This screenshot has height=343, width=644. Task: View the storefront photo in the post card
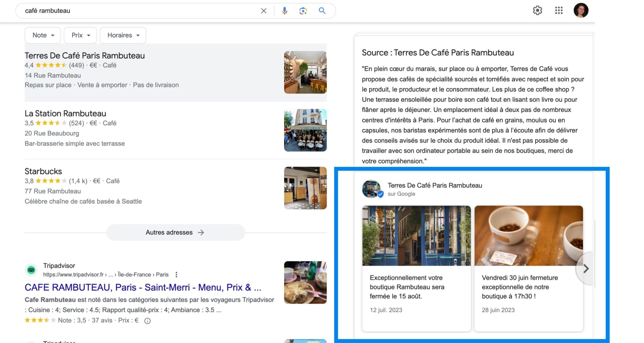click(x=416, y=236)
